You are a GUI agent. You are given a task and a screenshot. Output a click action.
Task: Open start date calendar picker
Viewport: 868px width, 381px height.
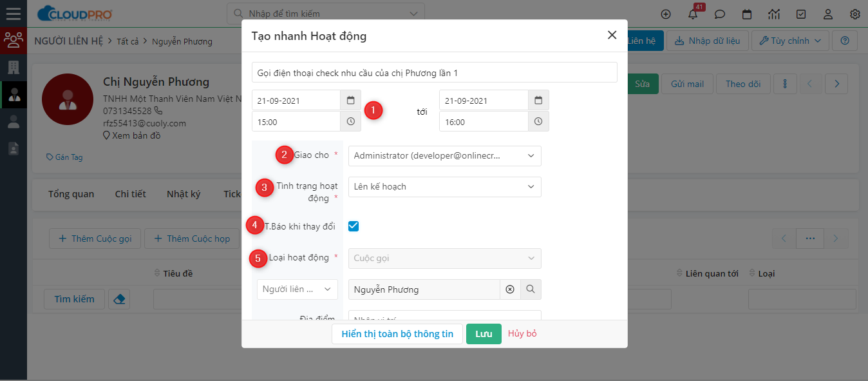pos(350,101)
